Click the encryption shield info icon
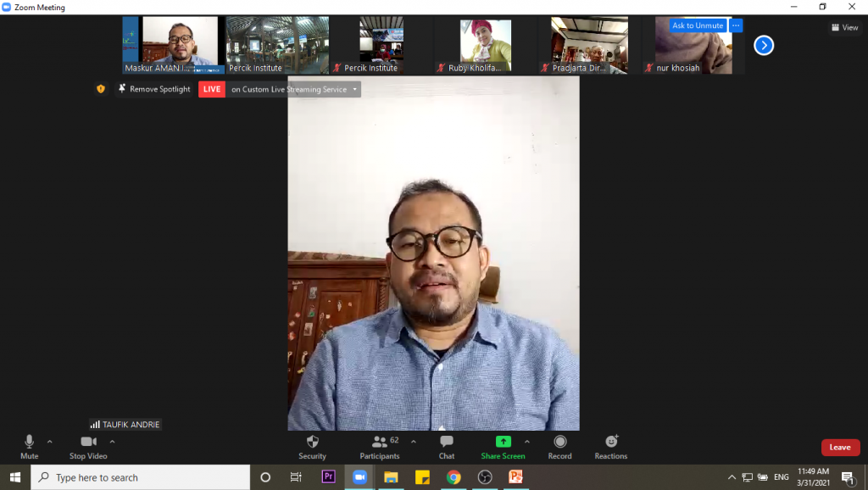Image resolution: width=868 pixels, height=490 pixels. [101, 89]
